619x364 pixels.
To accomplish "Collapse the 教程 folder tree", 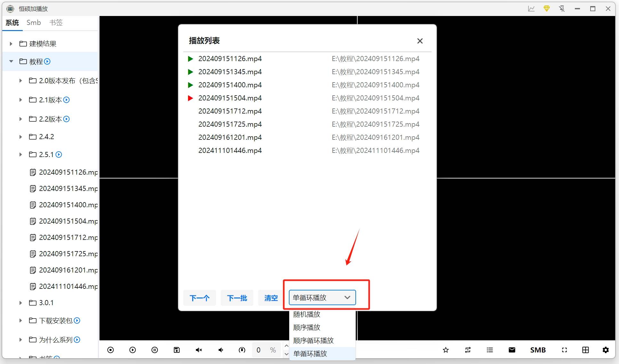I will [11, 61].
